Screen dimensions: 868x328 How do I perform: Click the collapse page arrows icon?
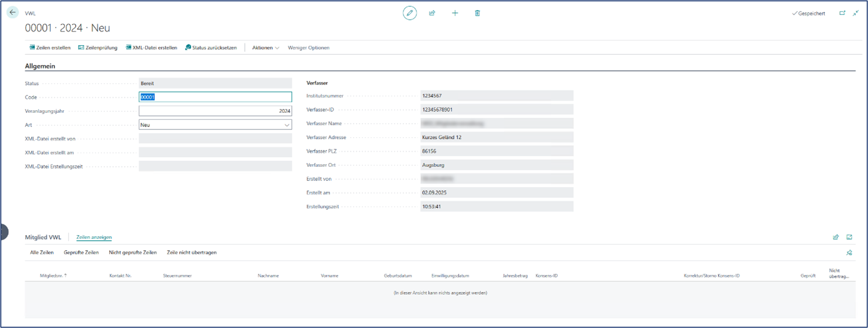click(855, 13)
